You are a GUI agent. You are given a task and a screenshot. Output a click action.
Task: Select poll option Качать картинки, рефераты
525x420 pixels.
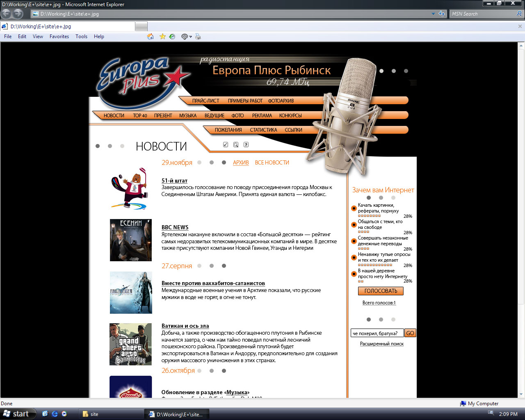click(354, 208)
